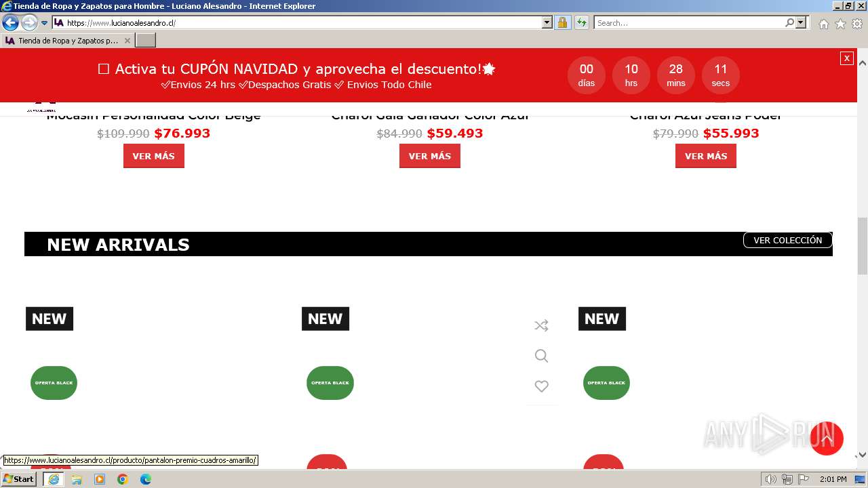Image resolution: width=868 pixels, height=488 pixels.
Task: Click OFERTA BLACK badge on second product
Action: pyautogui.click(x=330, y=383)
